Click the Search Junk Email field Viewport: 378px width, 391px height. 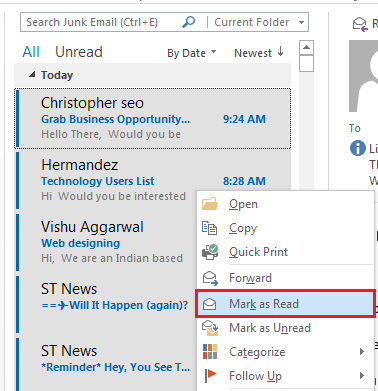coord(100,22)
